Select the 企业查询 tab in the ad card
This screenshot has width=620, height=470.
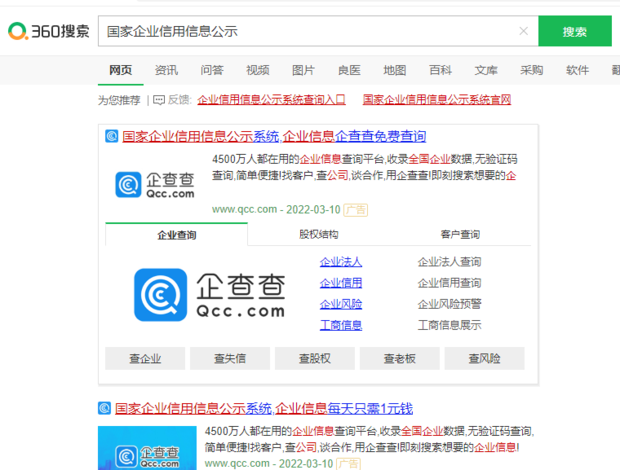click(177, 235)
